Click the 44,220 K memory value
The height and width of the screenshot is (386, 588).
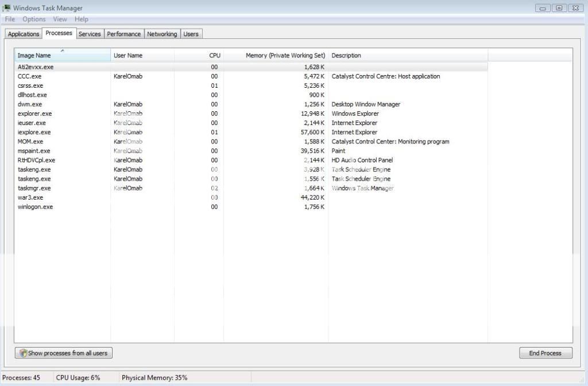(312, 198)
